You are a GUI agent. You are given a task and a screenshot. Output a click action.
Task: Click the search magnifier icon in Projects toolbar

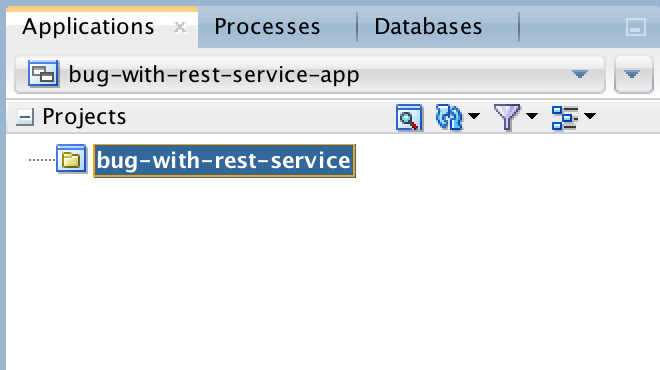[409, 117]
